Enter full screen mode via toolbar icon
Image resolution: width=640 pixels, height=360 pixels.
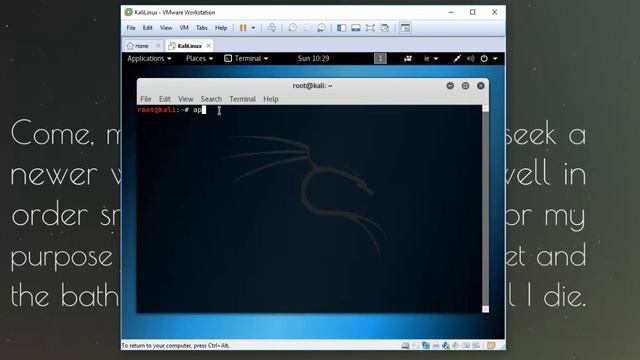coord(370,28)
